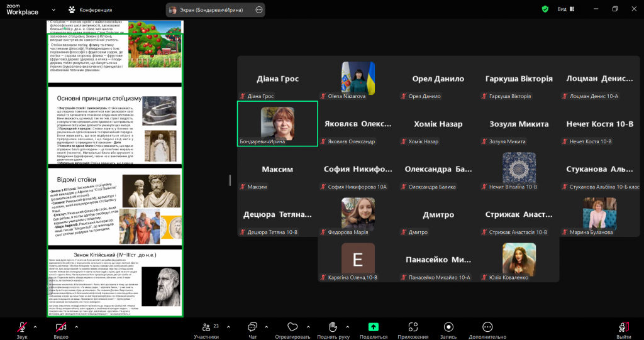Open Дополнительно more options
Image resolution: width=644 pixels, height=340 pixels.
[x=487, y=327]
